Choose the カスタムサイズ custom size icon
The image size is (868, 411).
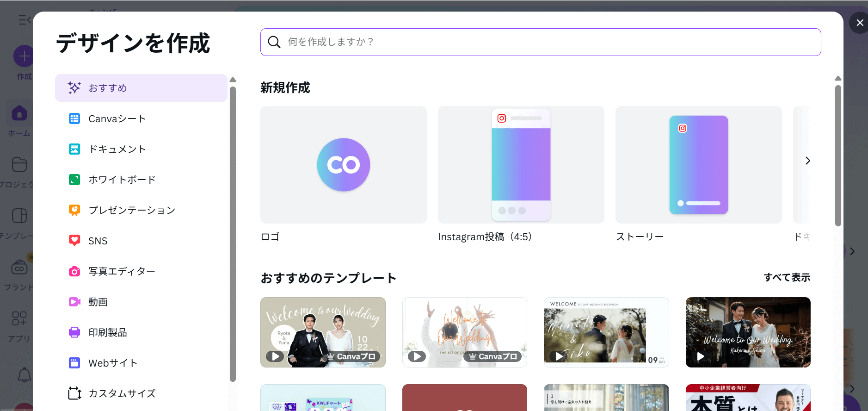[74, 393]
